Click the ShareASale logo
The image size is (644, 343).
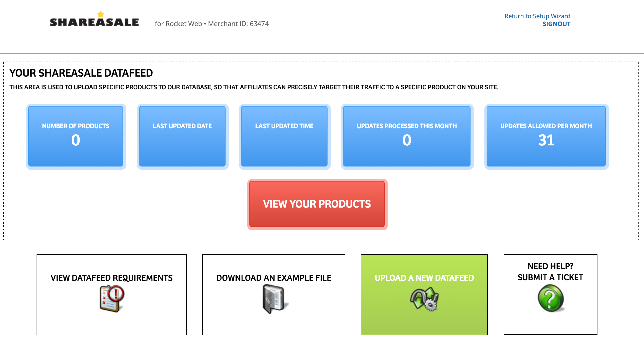point(94,19)
